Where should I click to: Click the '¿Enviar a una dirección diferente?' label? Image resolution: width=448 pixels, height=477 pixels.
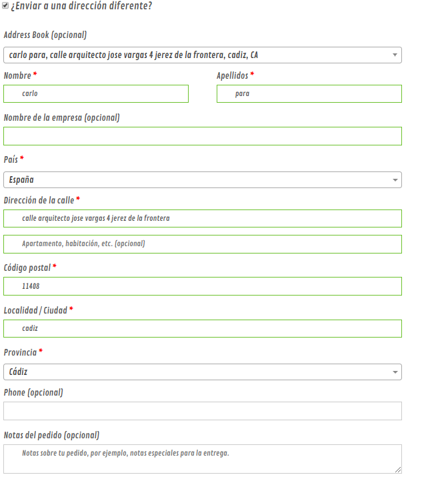click(x=81, y=5)
